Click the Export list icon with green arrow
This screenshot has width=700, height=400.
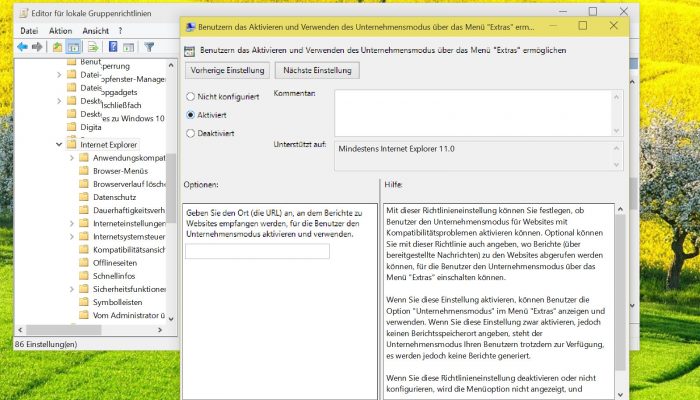(x=93, y=47)
